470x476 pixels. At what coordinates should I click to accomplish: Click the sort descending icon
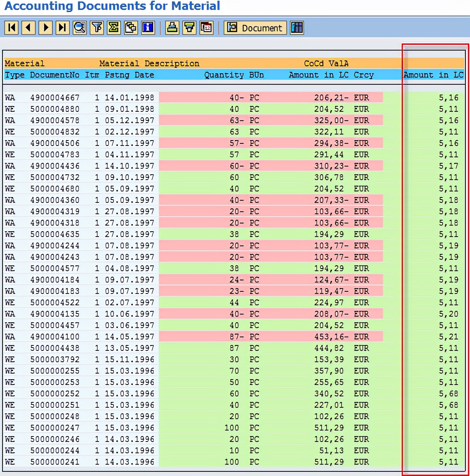pyautogui.click(x=189, y=28)
